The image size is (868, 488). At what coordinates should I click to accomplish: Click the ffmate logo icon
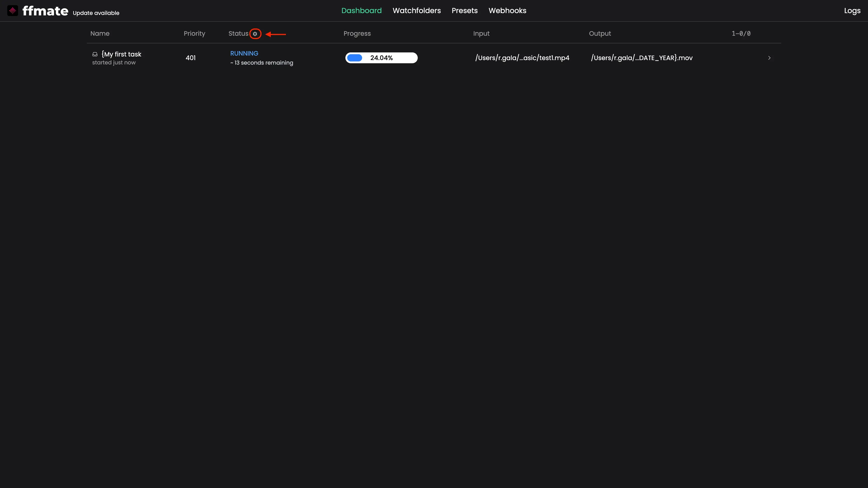12,11
